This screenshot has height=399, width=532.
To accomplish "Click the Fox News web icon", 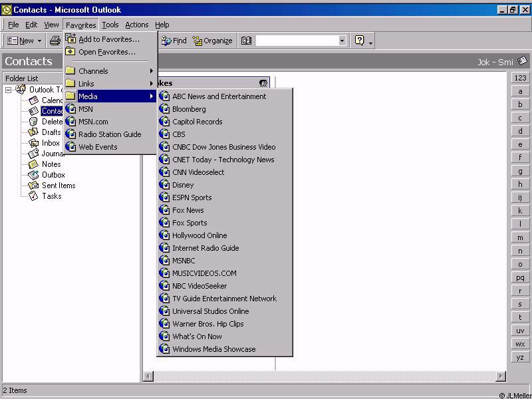I will (x=164, y=210).
